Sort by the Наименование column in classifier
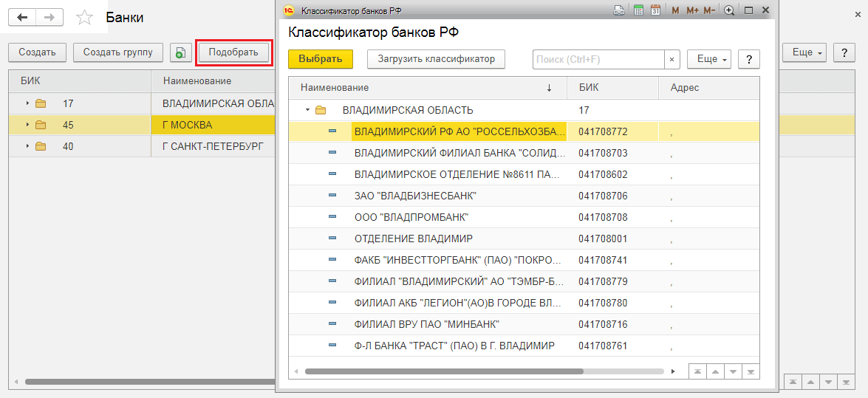Viewport: 868px width, 398px height. [x=428, y=87]
